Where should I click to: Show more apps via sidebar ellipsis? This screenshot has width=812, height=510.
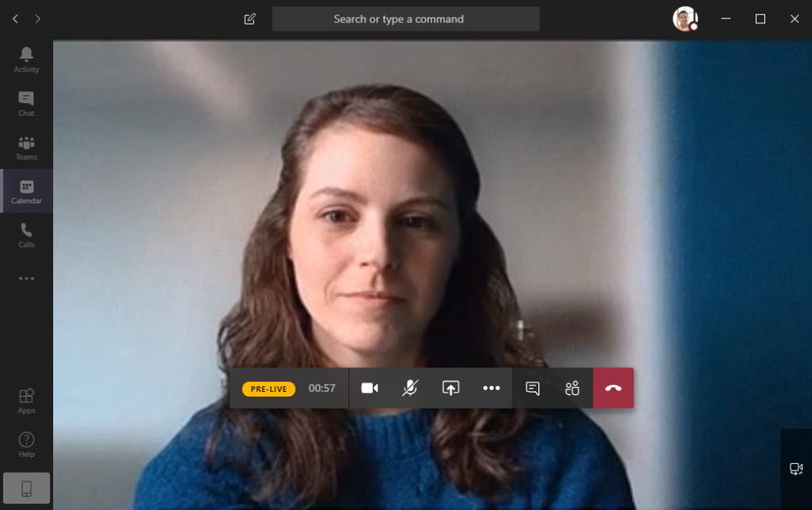[26, 278]
